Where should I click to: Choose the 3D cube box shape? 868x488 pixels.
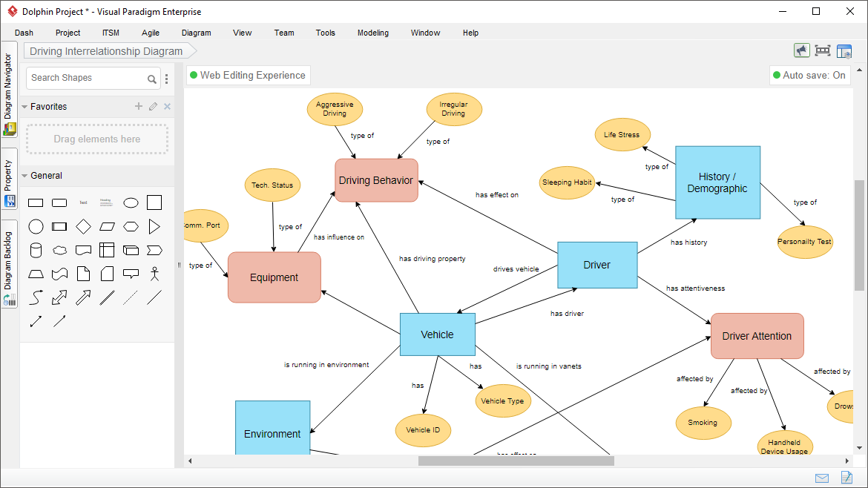131,251
